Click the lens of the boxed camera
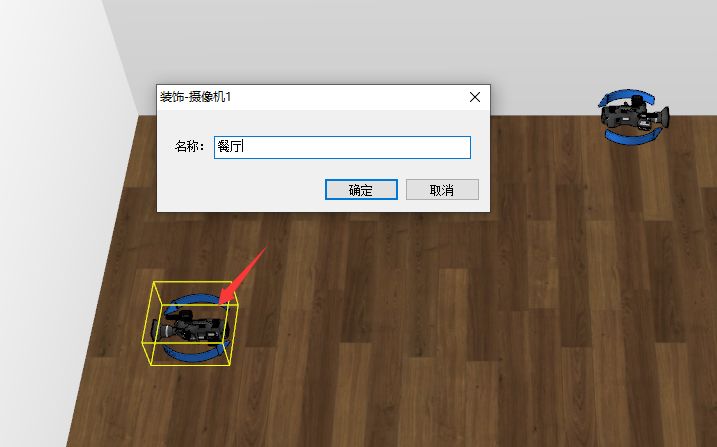The height and width of the screenshot is (447, 717). (160, 330)
